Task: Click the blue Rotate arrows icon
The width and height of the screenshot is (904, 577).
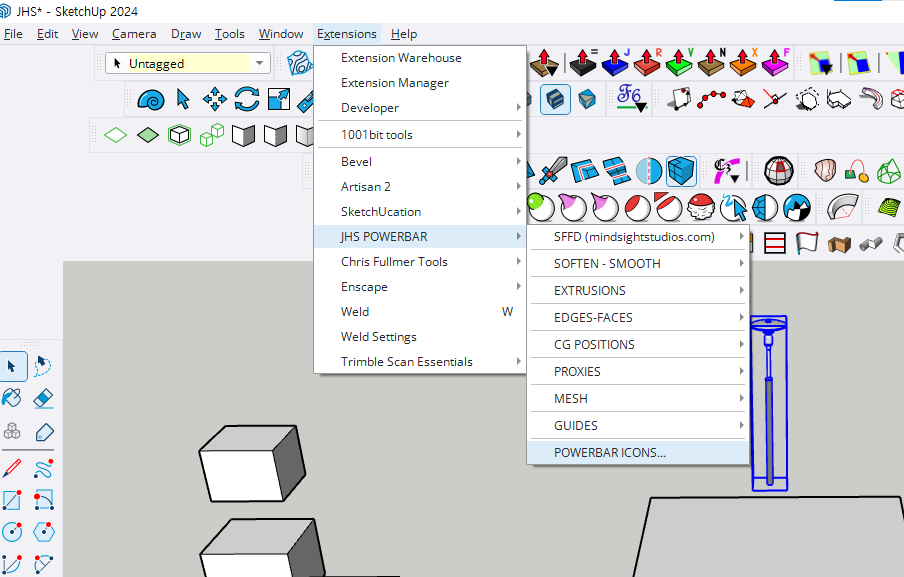Action: (x=247, y=99)
